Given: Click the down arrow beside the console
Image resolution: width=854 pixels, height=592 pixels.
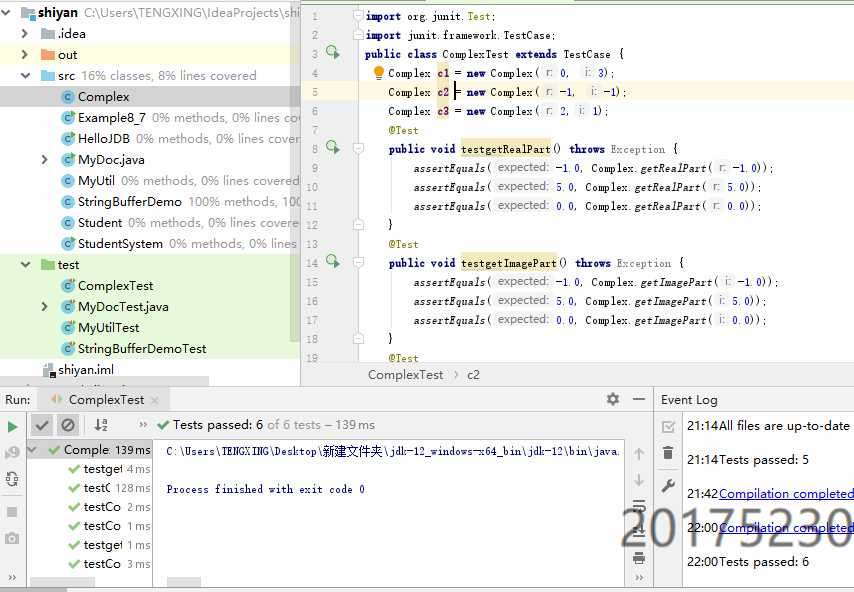Looking at the screenshot, I should pos(639,480).
